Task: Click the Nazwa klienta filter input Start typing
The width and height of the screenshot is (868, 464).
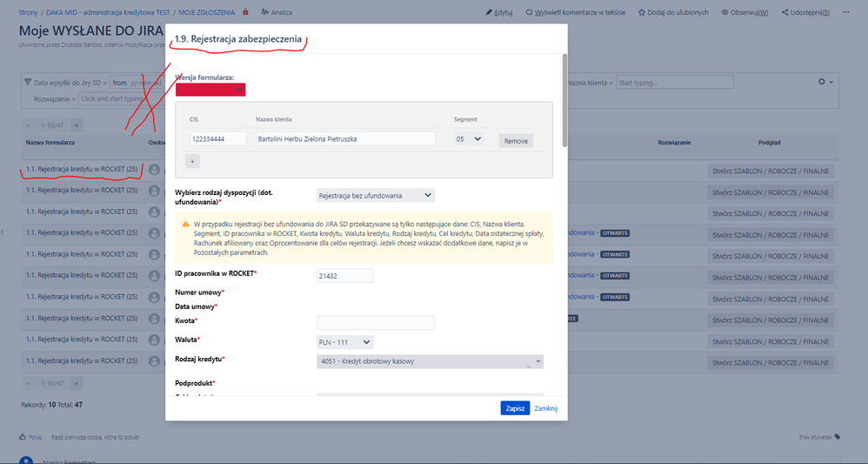Action: coord(675,83)
